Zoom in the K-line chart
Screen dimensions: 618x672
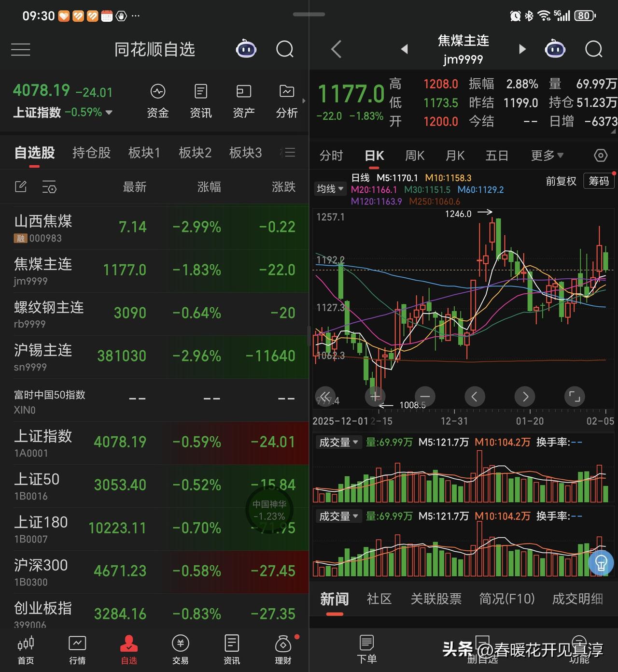point(375,397)
